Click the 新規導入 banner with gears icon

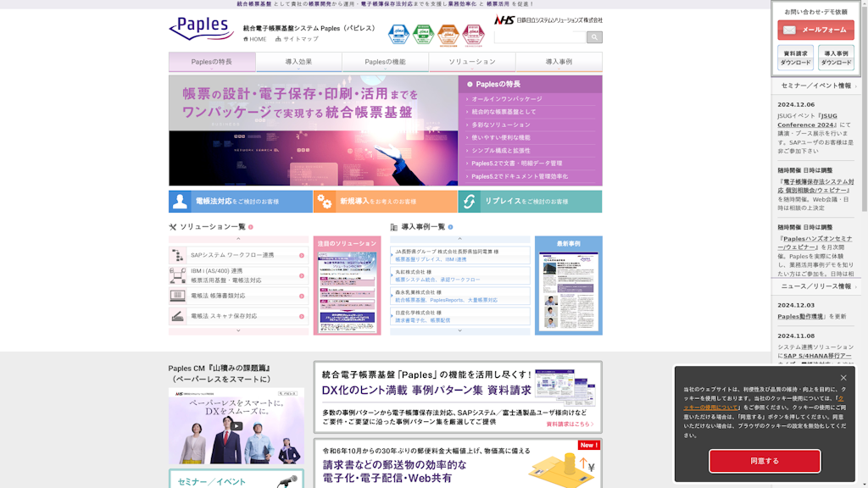coord(385,202)
